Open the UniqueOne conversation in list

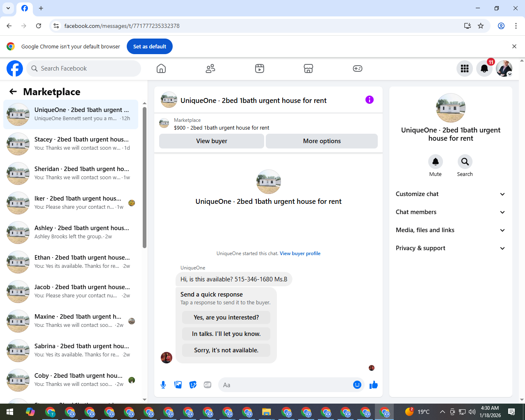point(71,114)
